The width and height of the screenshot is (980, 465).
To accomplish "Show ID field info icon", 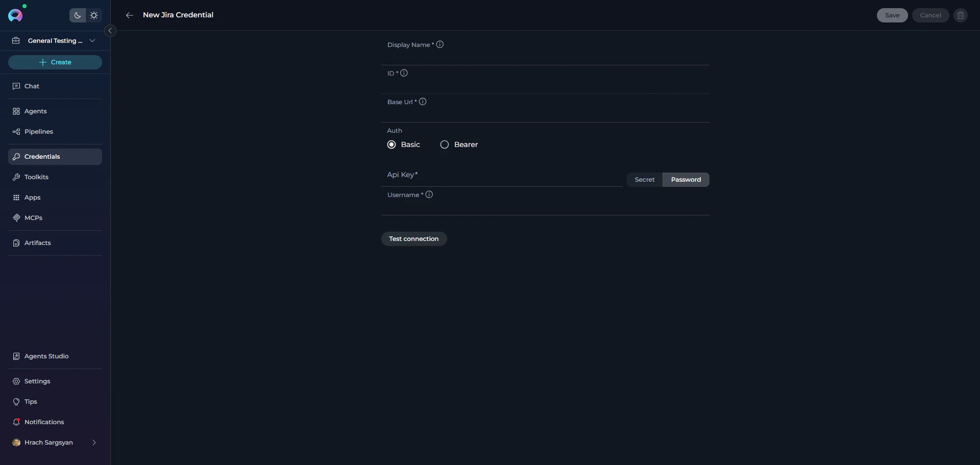I will tap(404, 73).
